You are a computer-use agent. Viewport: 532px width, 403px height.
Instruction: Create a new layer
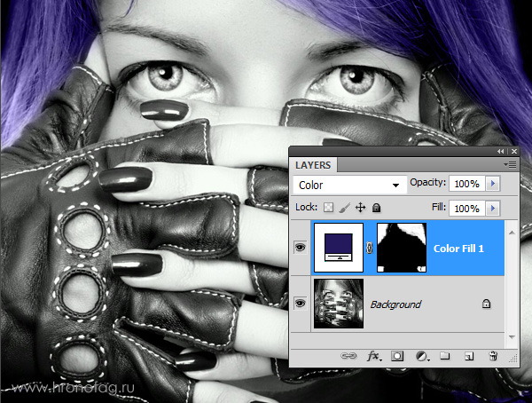click(x=469, y=356)
